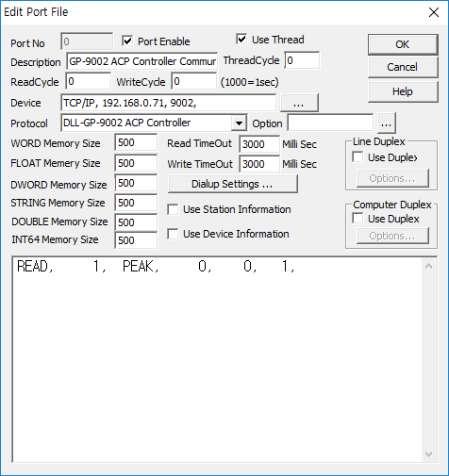Uncheck the Port Enable checkbox

[127, 41]
